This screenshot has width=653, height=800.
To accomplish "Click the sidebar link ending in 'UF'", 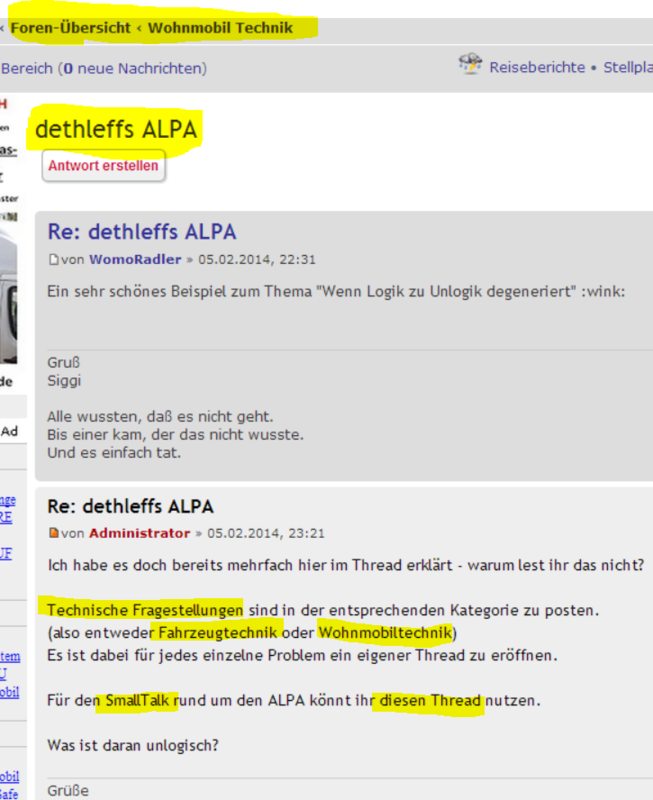I will (x=6, y=553).
